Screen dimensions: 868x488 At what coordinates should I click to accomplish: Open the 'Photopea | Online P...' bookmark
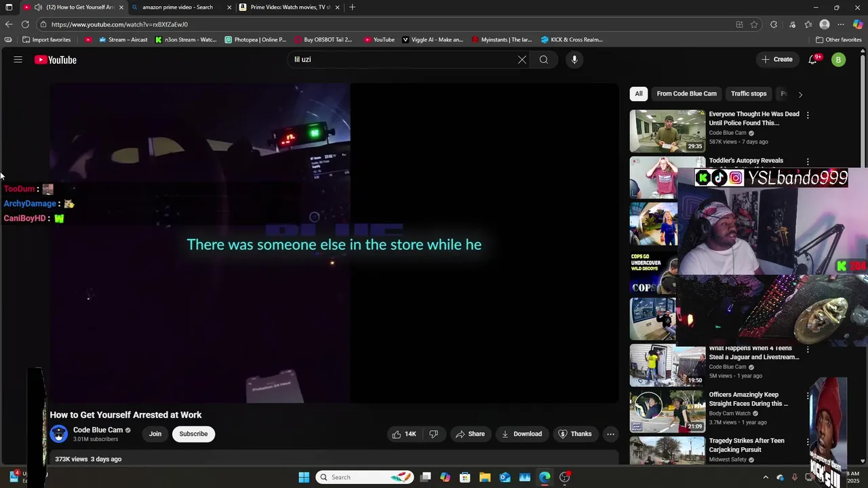(256, 39)
